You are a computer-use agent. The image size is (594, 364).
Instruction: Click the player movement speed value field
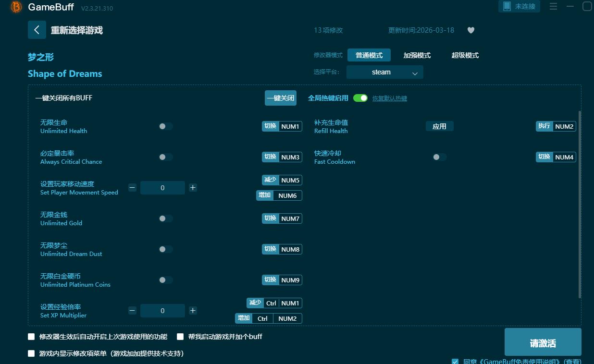(162, 188)
